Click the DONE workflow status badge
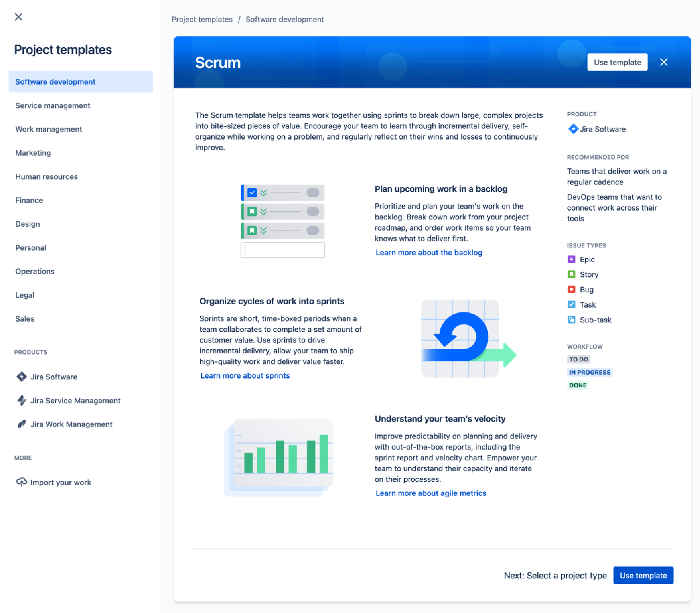The width and height of the screenshot is (700, 613). point(578,385)
